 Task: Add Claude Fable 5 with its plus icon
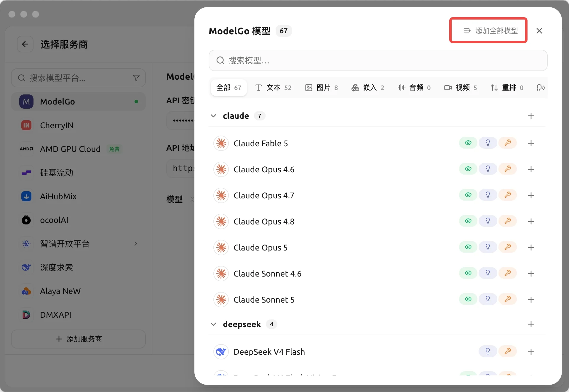pos(531,143)
